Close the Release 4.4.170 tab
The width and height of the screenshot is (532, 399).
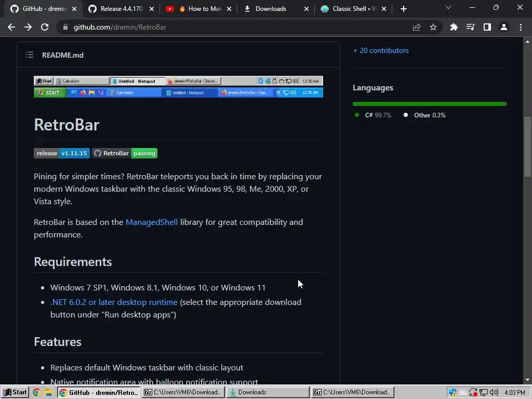pos(152,9)
